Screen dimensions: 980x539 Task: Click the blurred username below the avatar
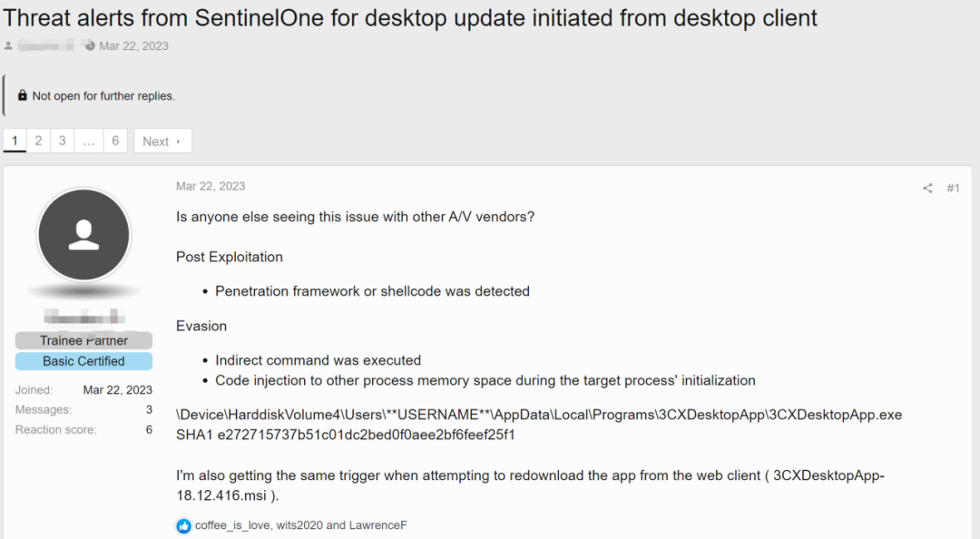pos(83,317)
